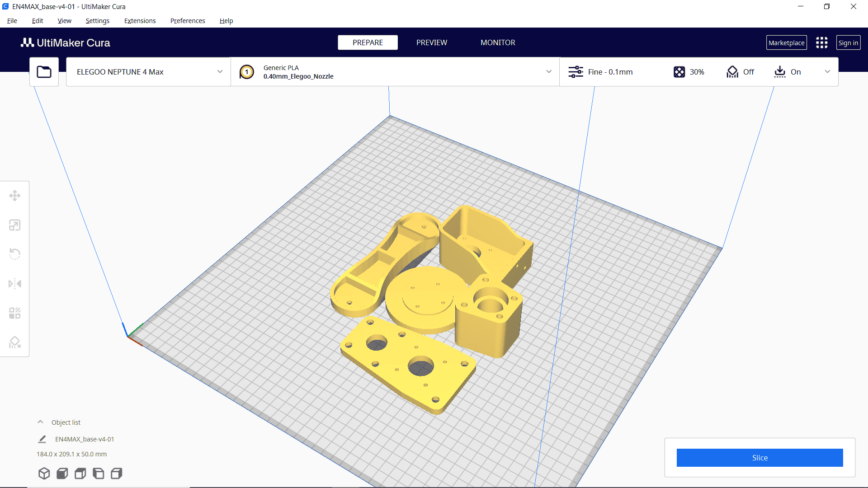Viewport: 868px width, 488px height.
Task: Click the support Off icon
Action: pos(732,72)
